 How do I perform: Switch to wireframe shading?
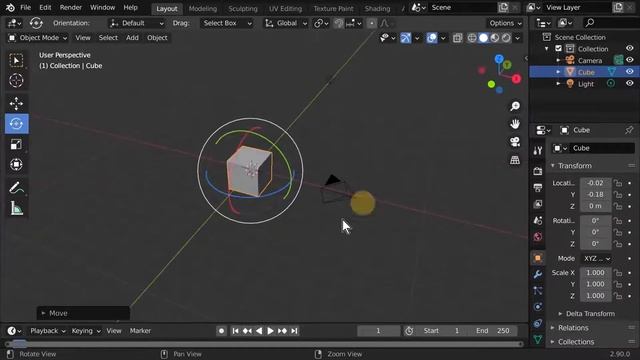coord(472,38)
